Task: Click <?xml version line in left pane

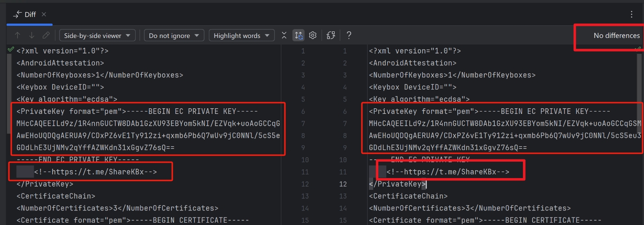Action: point(62,51)
